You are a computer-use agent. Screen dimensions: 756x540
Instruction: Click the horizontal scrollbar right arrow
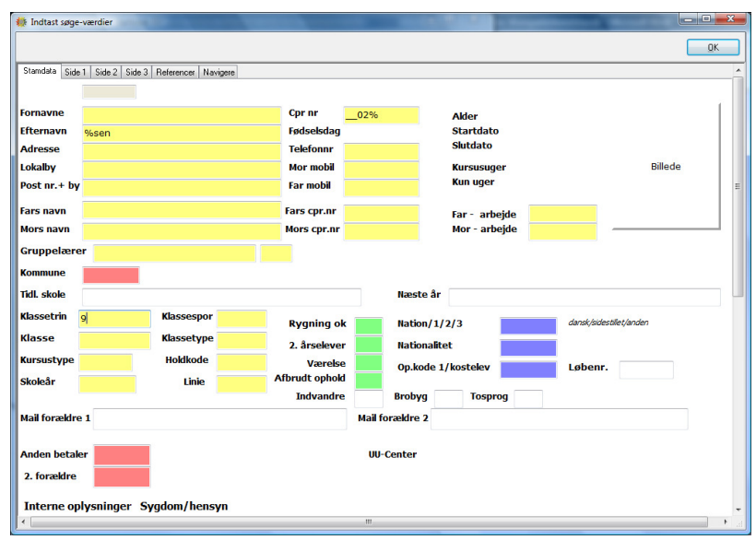(x=726, y=522)
